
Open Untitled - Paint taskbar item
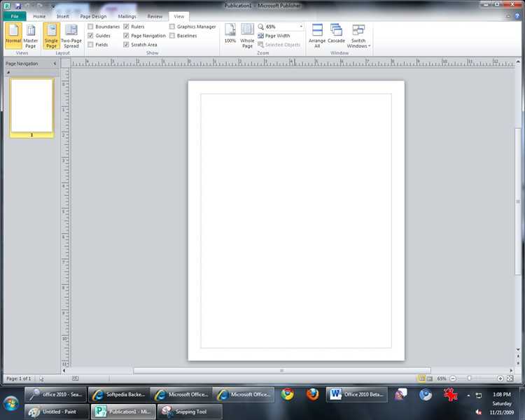pyautogui.click(x=57, y=412)
